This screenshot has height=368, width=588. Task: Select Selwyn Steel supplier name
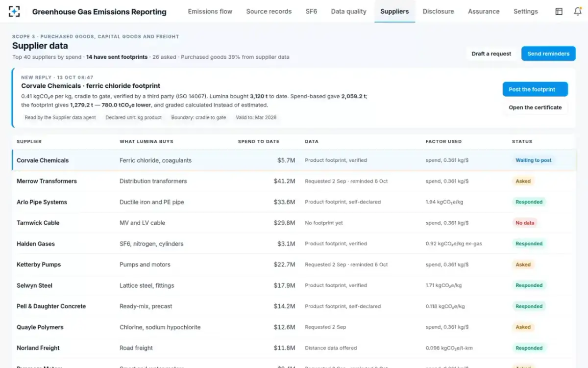(34, 286)
